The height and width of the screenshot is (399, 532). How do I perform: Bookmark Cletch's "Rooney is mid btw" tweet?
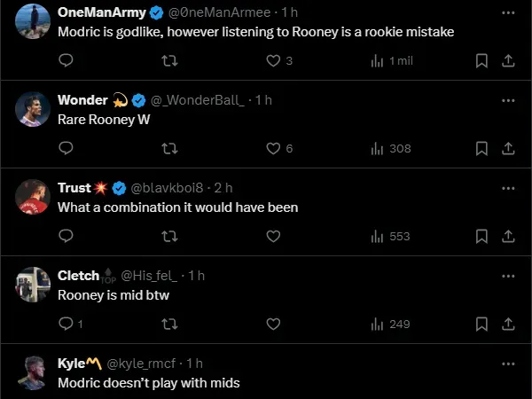pos(481,325)
